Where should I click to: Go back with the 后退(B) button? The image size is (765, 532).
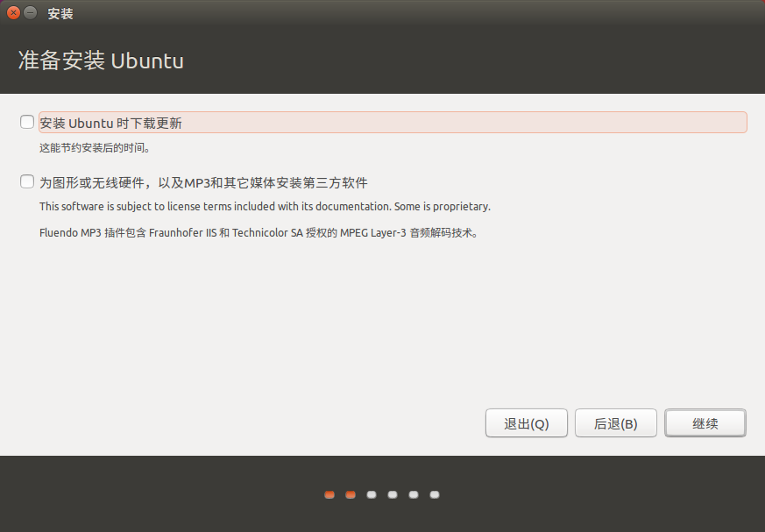[616, 423]
